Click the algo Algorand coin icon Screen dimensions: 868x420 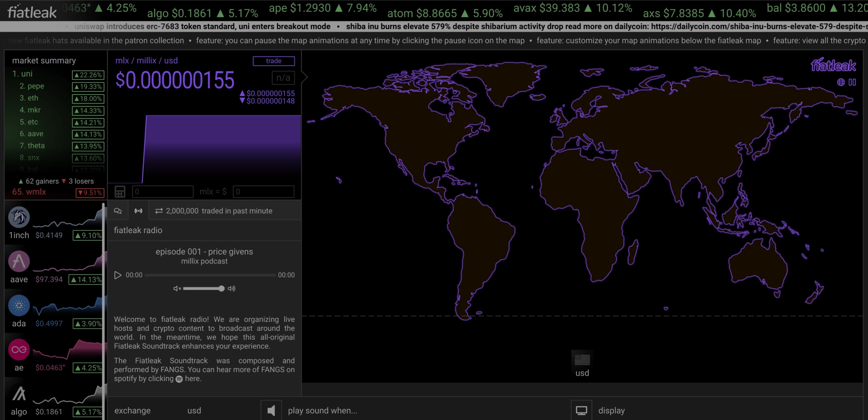coord(19,394)
